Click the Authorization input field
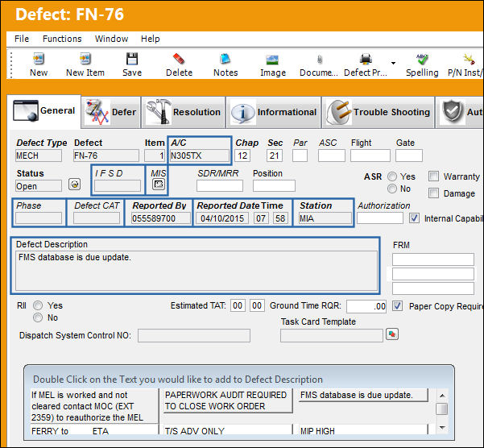 [380, 218]
